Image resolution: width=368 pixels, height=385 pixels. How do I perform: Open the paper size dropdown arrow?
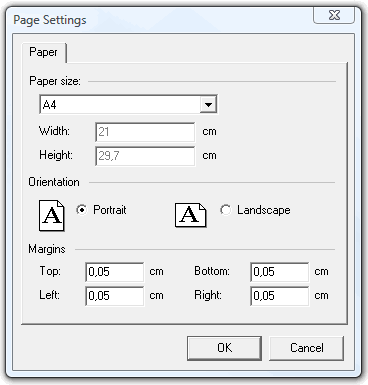(208, 105)
